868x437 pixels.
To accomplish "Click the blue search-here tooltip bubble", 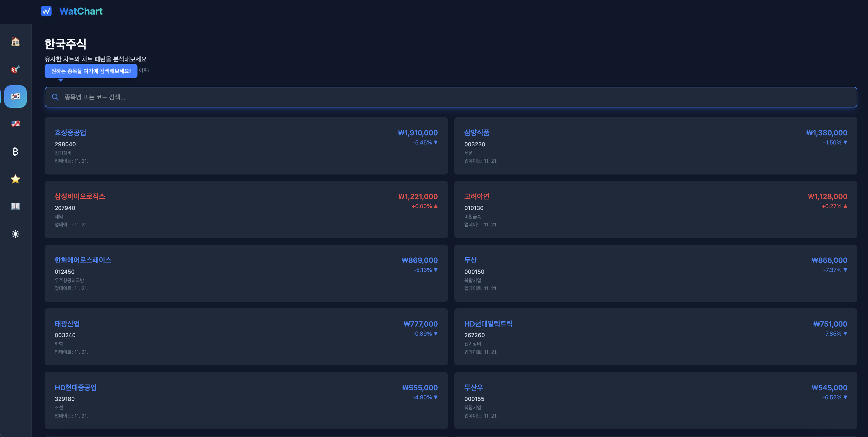I will pyautogui.click(x=91, y=71).
